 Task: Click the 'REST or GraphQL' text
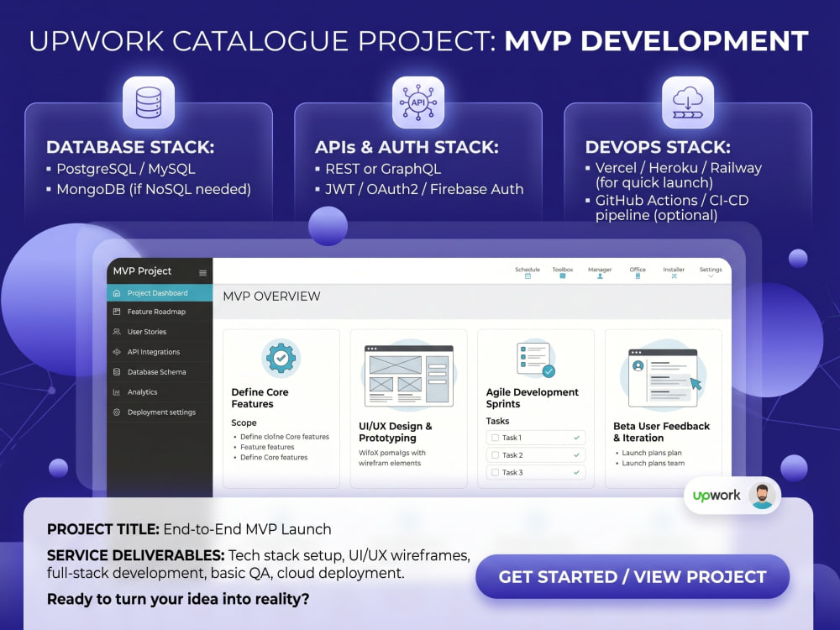383,169
